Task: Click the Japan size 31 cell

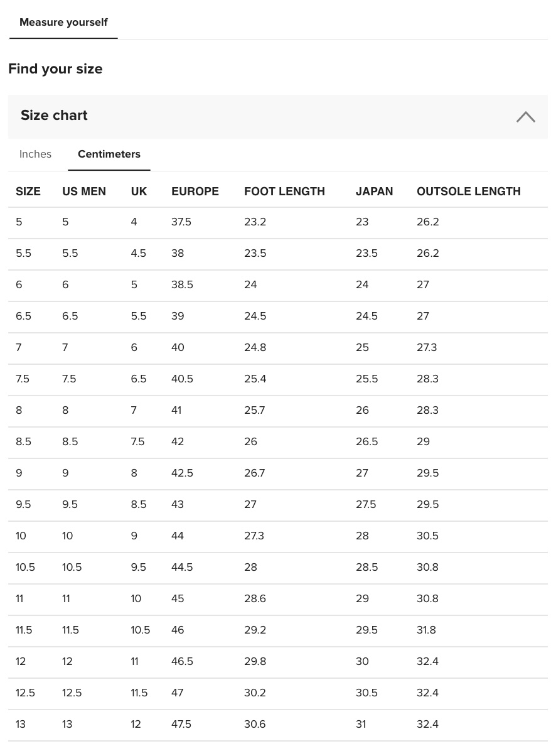Action: [x=361, y=725]
